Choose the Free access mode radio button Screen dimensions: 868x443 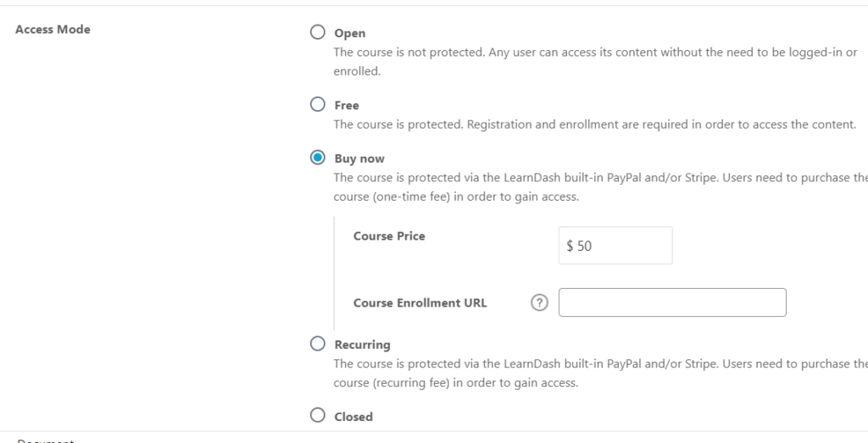318,104
